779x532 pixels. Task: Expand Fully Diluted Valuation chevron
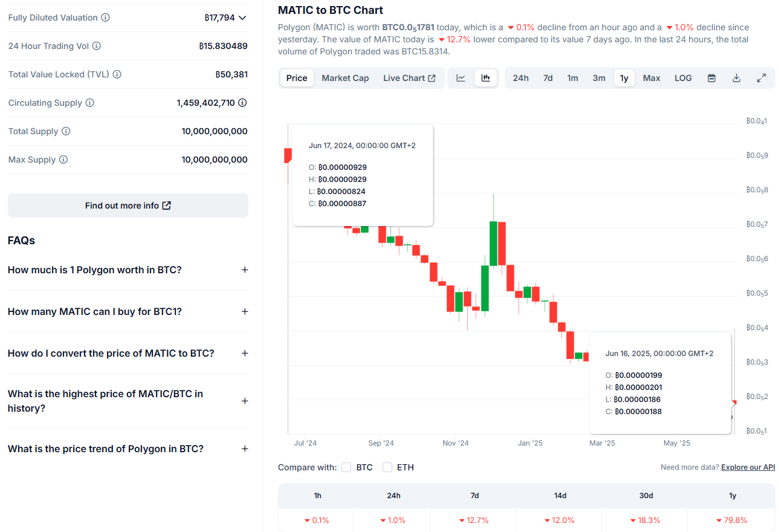pyautogui.click(x=242, y=18)
